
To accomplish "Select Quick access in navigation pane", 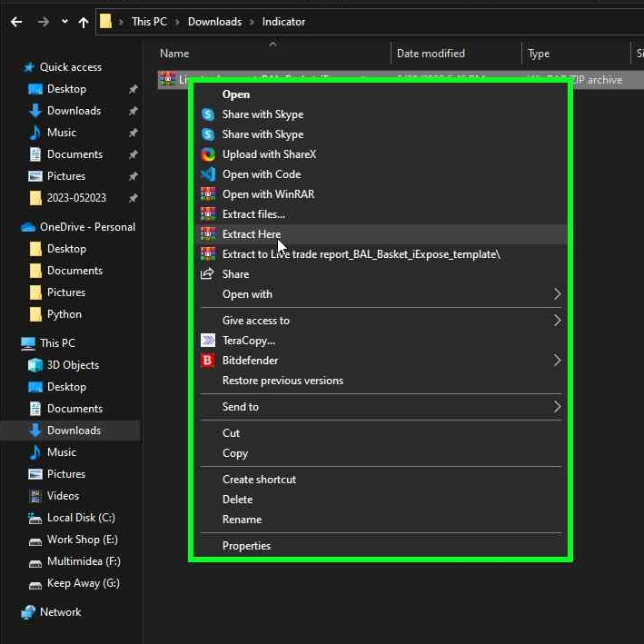I will coord(71,67).
